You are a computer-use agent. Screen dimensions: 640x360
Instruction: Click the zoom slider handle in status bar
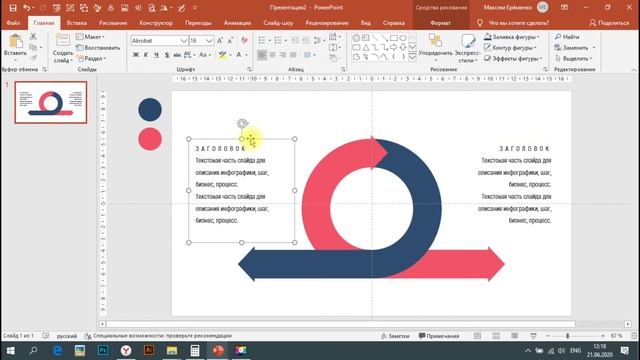567,336
